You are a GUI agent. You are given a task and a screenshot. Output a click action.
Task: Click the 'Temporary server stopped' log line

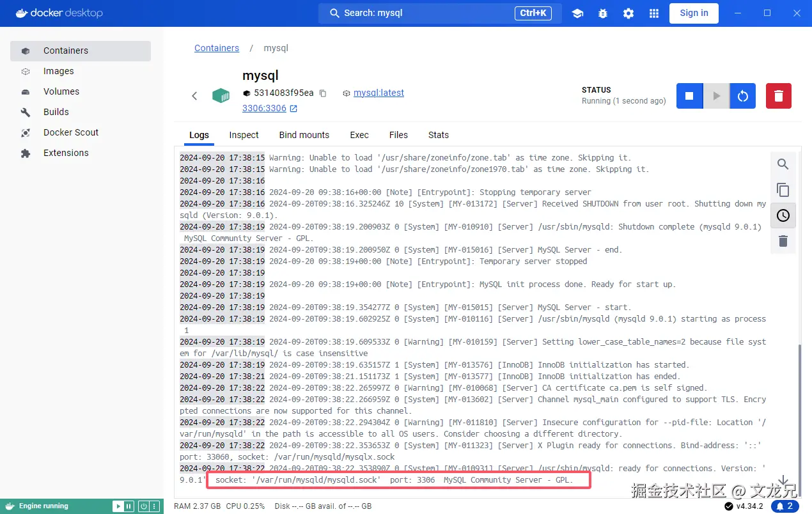[383, 261]
